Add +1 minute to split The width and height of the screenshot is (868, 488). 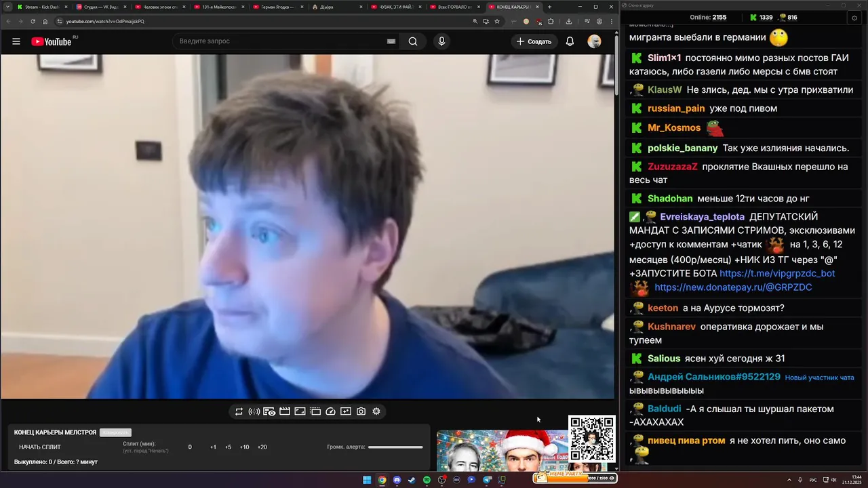[x=213, y=447]
